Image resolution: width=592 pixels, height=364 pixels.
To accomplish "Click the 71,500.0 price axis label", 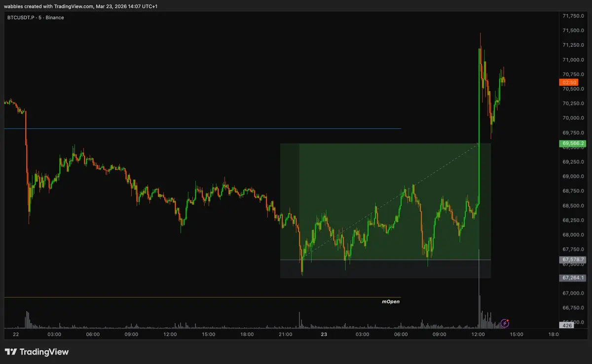I will pyautogui.click(x=573, y=31).
